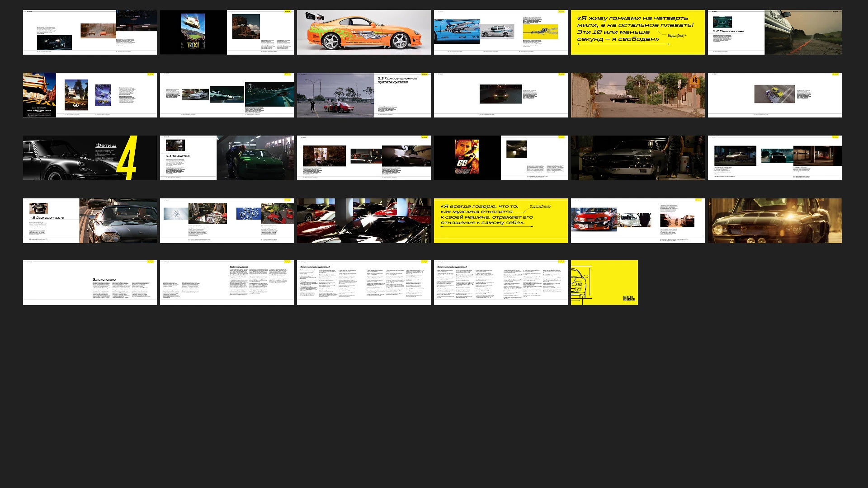868x488 pixels.
Task: Open the blue Supra decal detail slide
Action: 500,32
